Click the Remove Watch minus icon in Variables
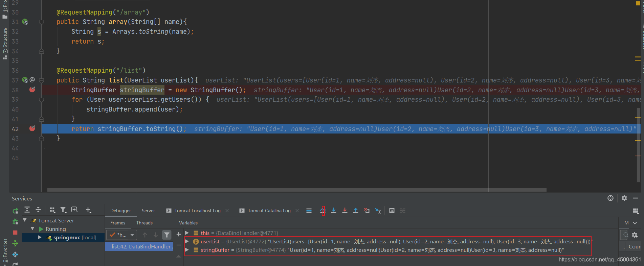644x266 pixels. click(x=179, y=245)
